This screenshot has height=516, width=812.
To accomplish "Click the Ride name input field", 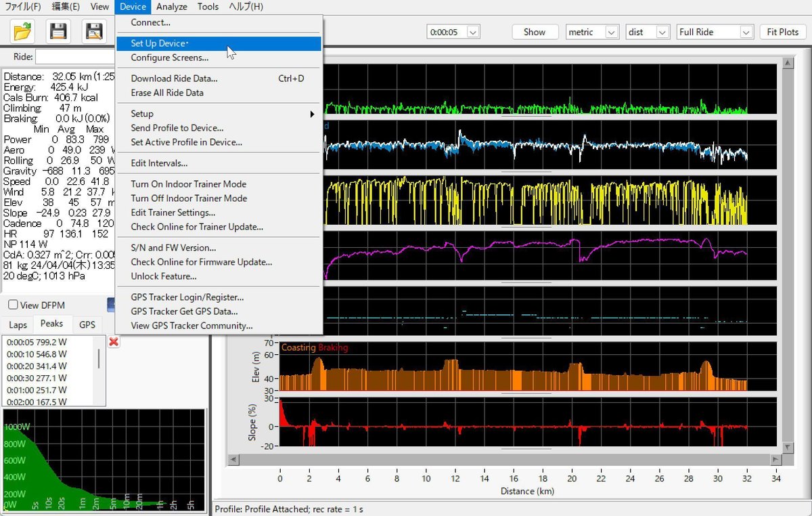I will (74, 57).
